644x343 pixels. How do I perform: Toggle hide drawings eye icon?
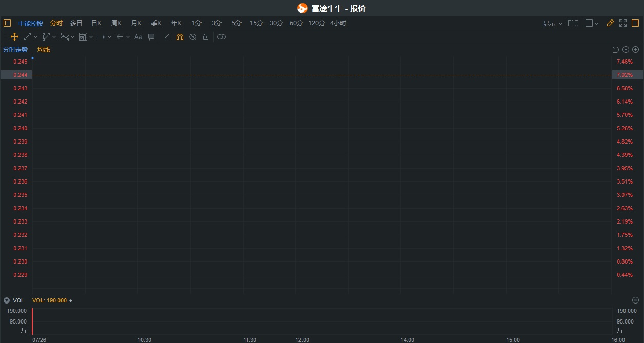193,37
